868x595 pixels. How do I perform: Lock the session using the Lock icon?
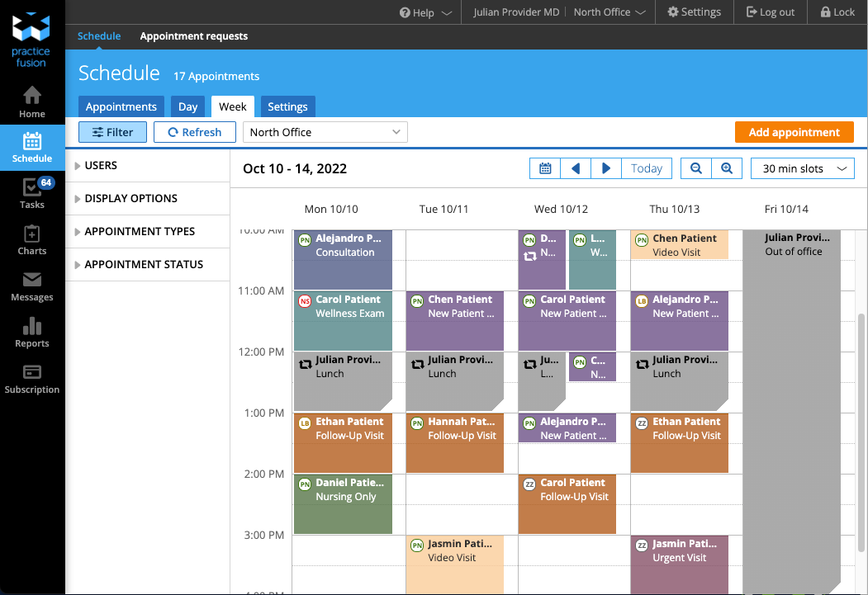(837, 12)
